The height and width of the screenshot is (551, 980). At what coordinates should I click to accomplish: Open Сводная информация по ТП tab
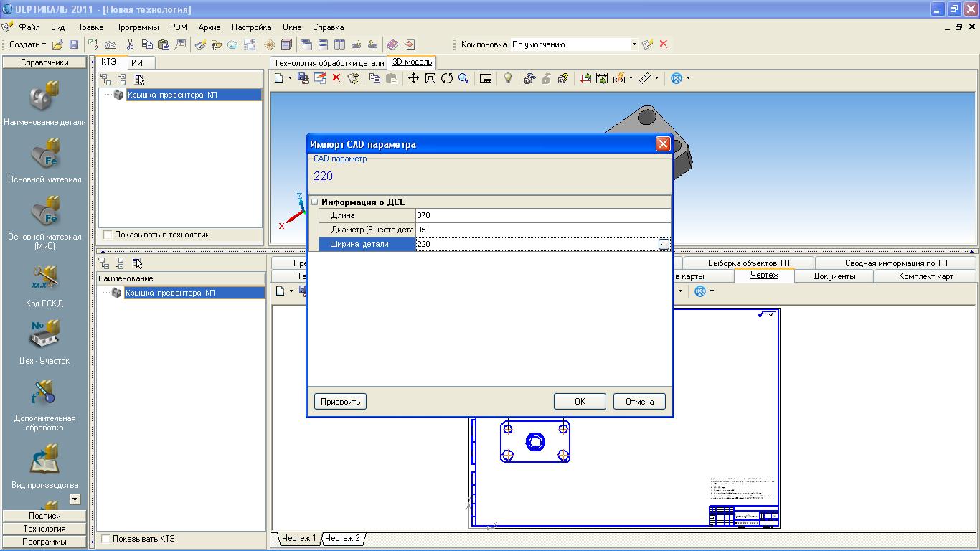tap(895, 263)
